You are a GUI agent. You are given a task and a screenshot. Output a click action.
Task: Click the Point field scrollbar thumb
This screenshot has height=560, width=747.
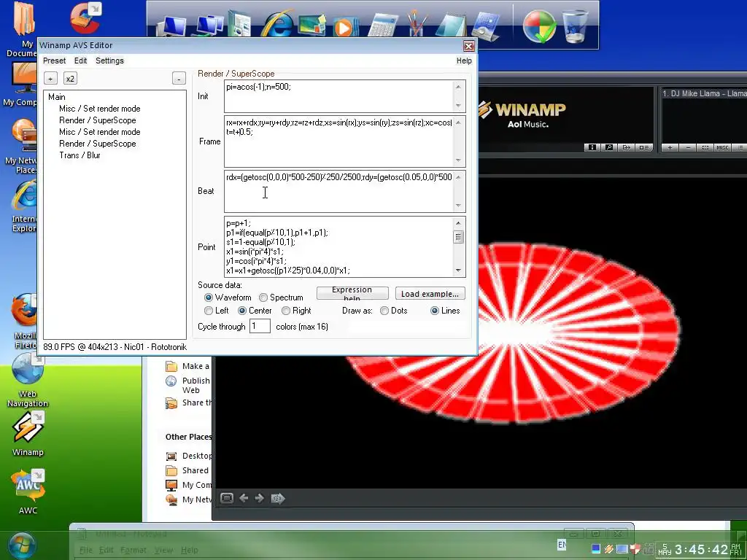coord(458,237)
